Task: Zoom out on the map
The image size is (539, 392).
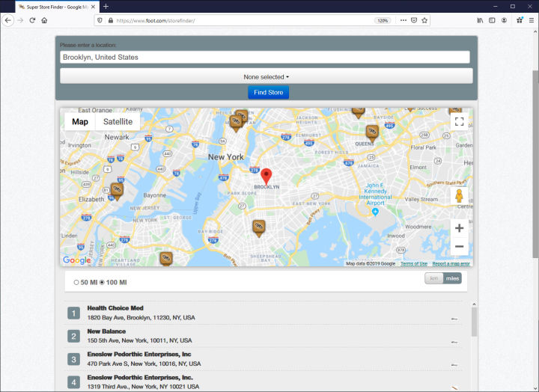Action: coord(459,246)
